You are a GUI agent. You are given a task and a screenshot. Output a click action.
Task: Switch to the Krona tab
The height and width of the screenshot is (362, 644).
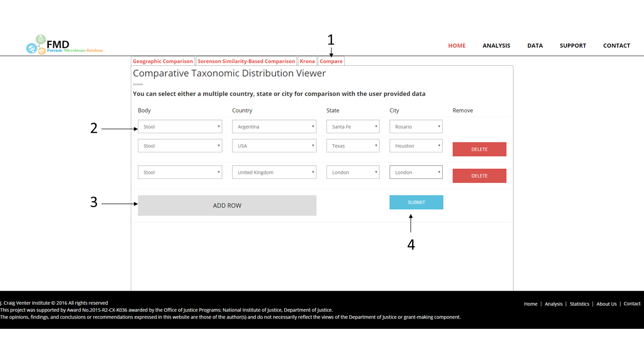pyautogui.click(x=307, y=61)
